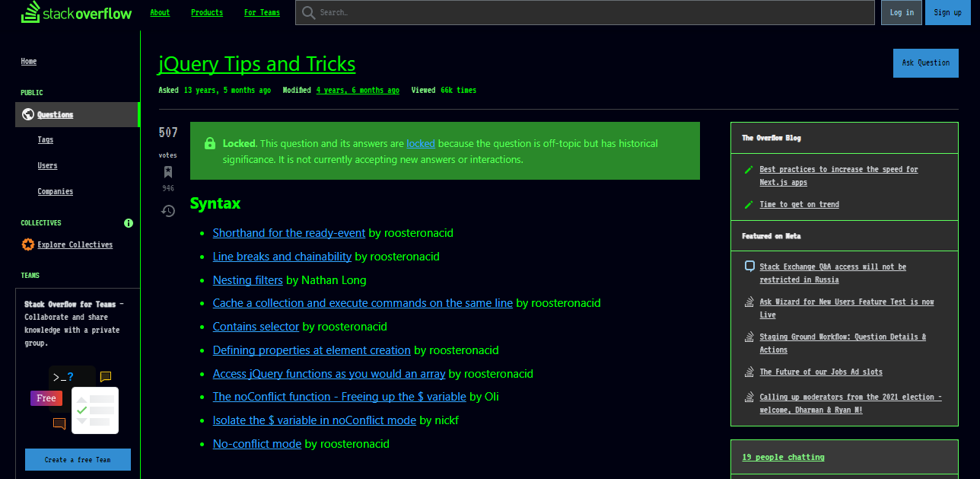Screen dimensions: 980x479
Task: Open Time to get on trend post
Action: pyautogui.click(x=799, y=204)
